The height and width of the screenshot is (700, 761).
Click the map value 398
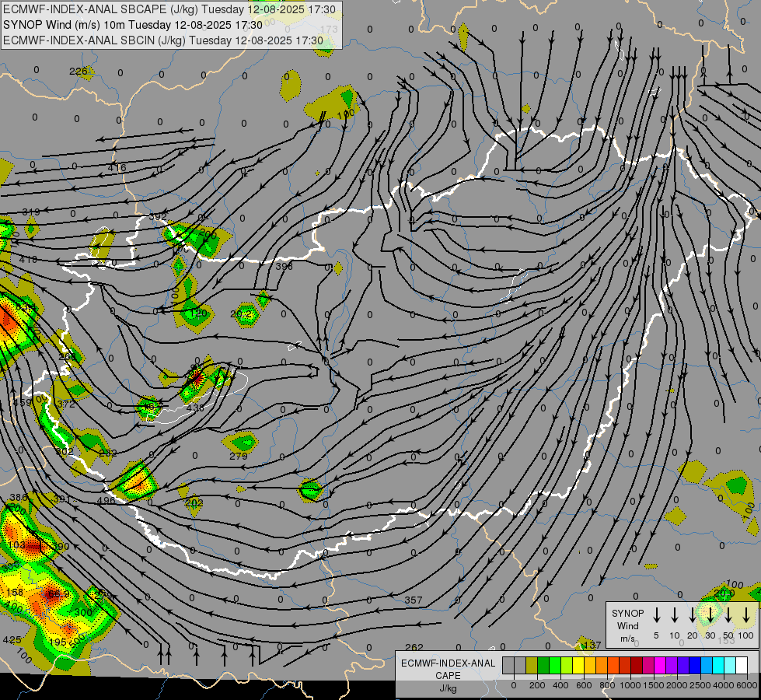click(x=284, y=266)
